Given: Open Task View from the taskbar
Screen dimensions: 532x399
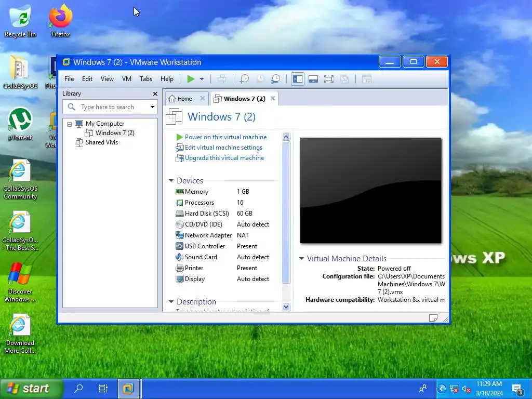Looking at the screenshot, I should [x=103, y=389].
